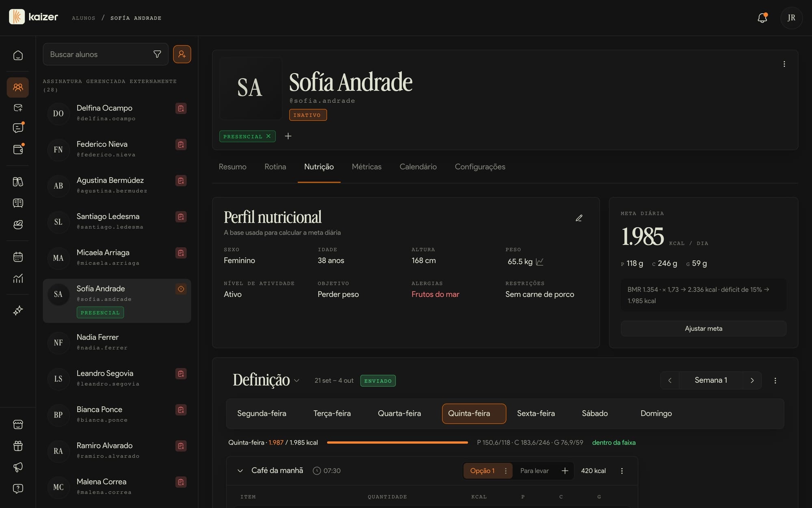Screen dimensions: 812x508
Task: Click the add student icon button
Action: pyautogui.click(x=182, y=54)
